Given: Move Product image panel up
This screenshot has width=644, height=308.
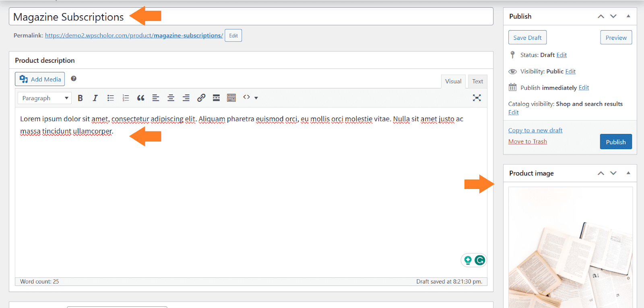Looking at the screenshot, I should tap(601, 173).
